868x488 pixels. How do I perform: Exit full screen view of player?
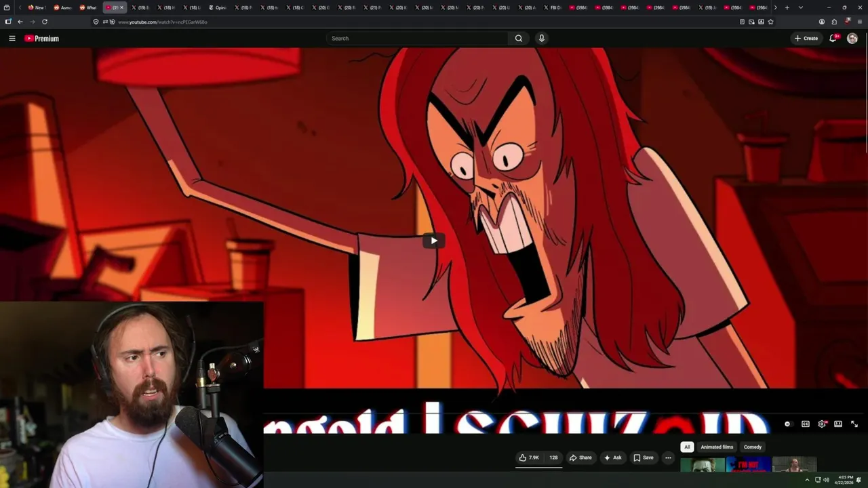[x=854, y=424]
